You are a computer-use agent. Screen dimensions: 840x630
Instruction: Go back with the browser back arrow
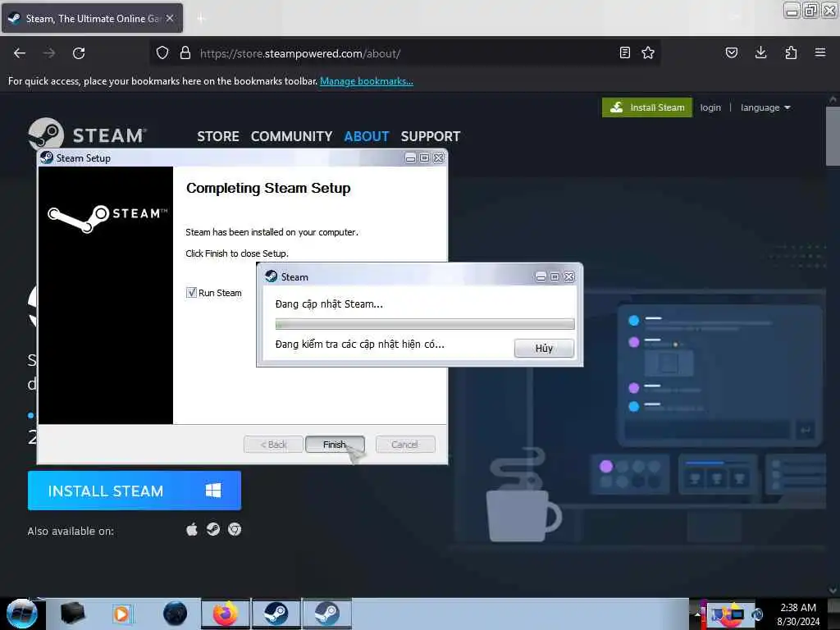pyautogui.click(x=20, y=53)
